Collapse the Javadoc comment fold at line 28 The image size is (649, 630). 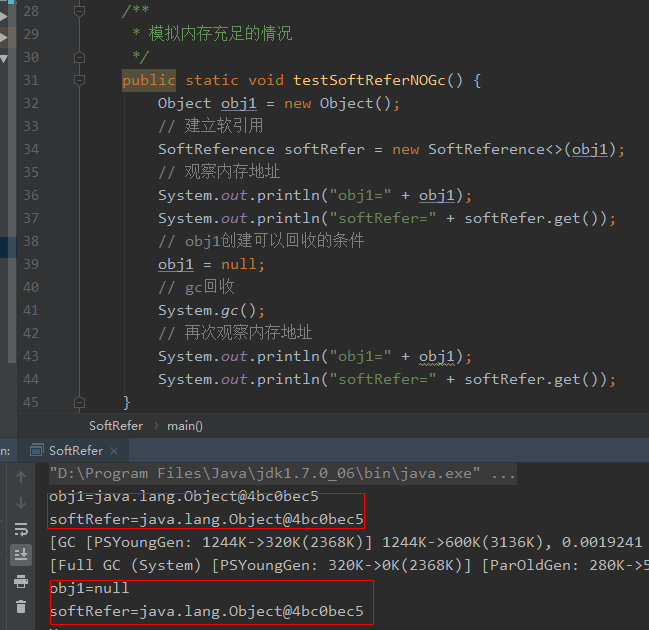pos(79,11)
